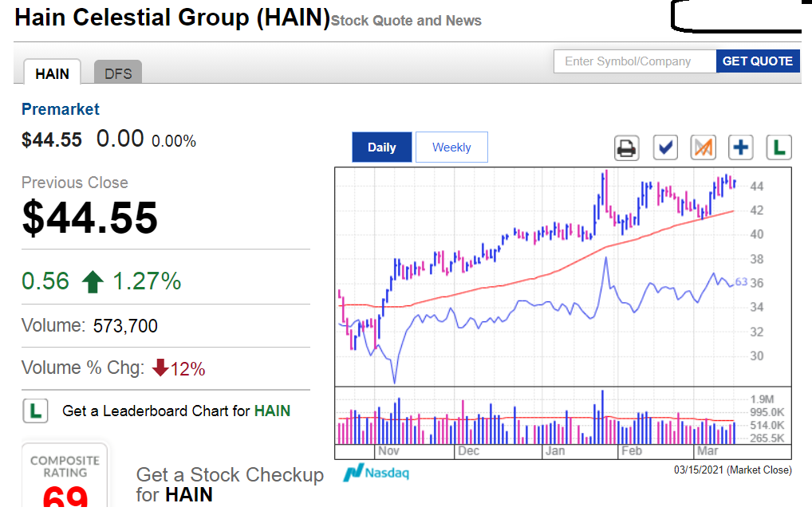Click the Hain Celestial Group (HAIN) heading
This screenshot has height=511, width=812.
[x=172, y=18]
